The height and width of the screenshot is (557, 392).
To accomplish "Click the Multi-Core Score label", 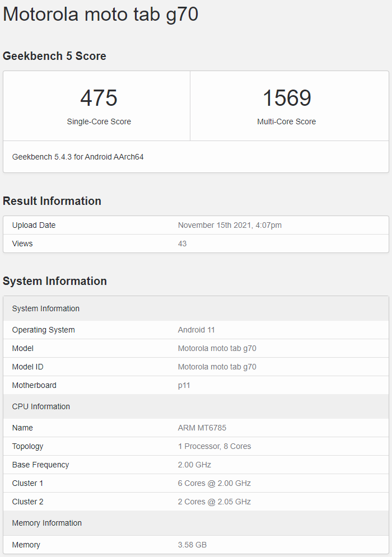I will [x=287, y=121].
